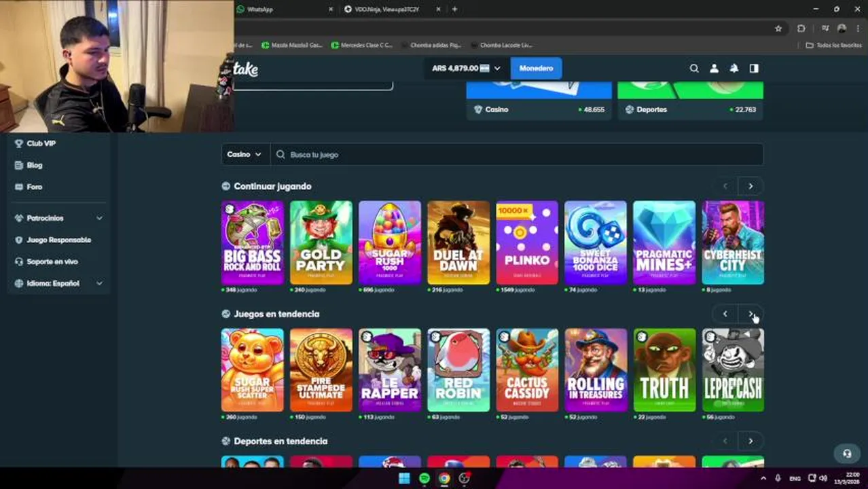Bookmark this page with the star icon

[778, 29]
